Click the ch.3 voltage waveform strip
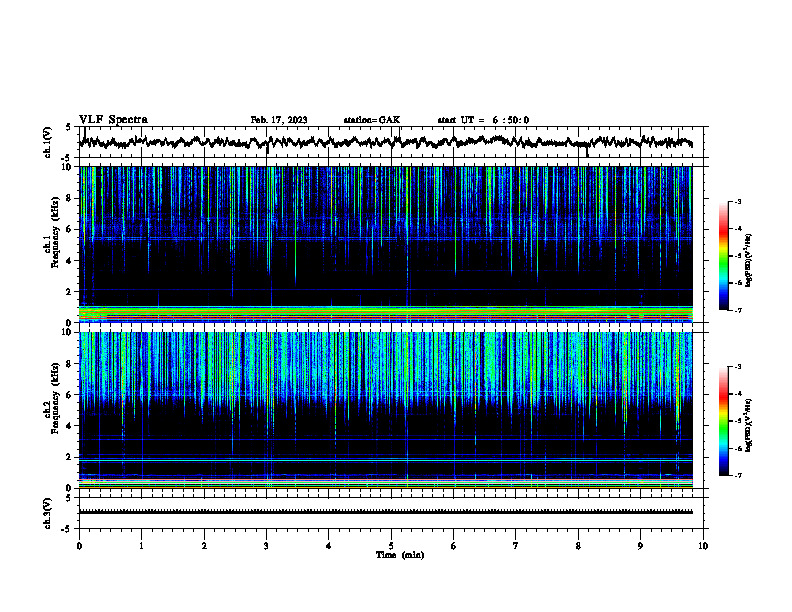 tap(386, 512)
